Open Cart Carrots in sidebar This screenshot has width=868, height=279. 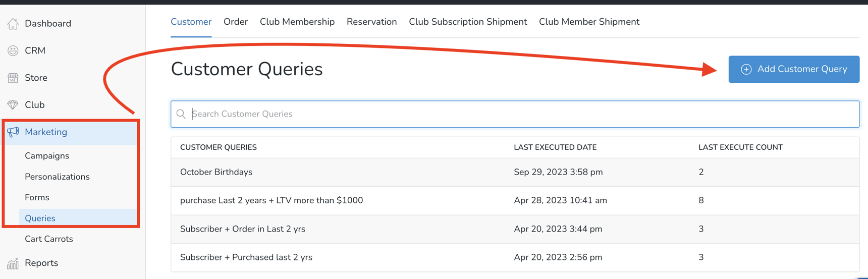[x=49, y=239]
